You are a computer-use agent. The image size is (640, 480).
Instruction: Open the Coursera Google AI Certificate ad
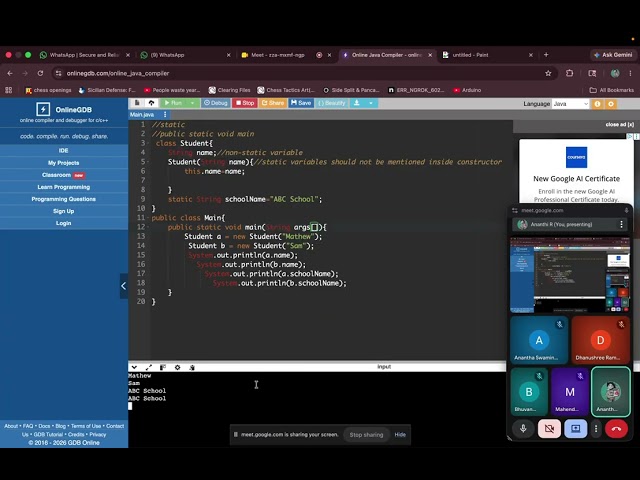coord(576,171)
